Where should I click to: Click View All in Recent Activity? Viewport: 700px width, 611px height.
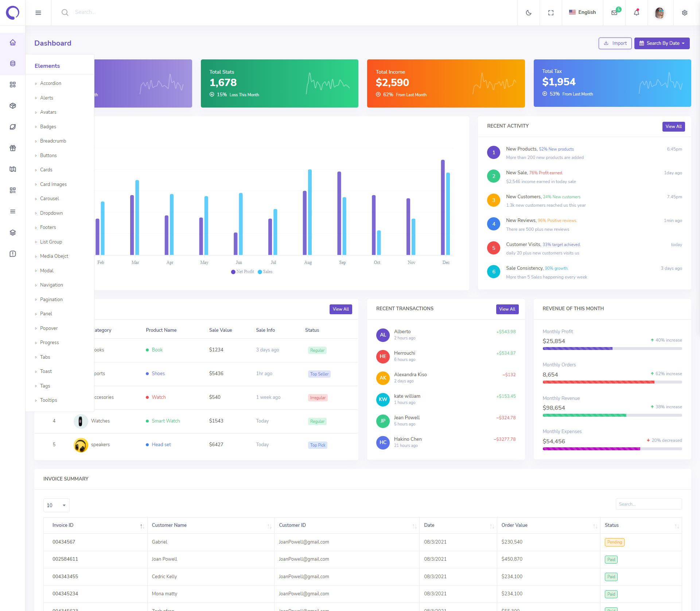[x=673, y=127]
